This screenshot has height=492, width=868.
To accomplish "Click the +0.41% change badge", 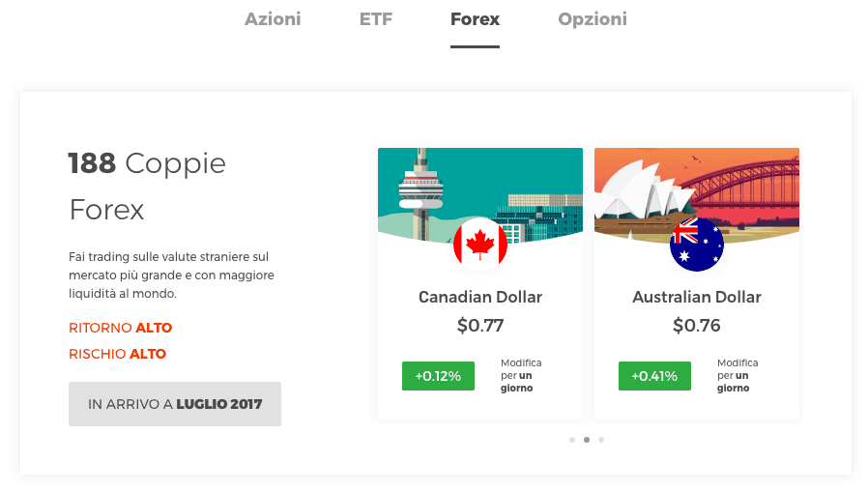I will pyautogui.click(x=654, y=376).
